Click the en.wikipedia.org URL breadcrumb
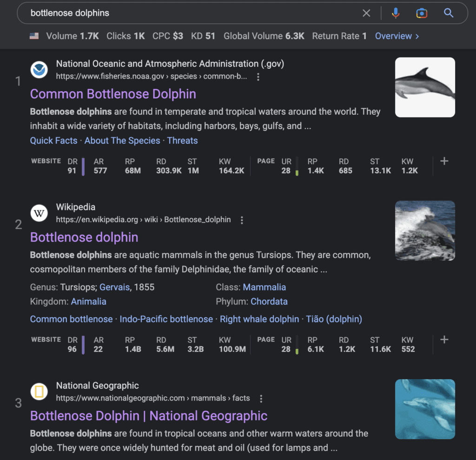Screen dimensions: 476x460 pyautogui.click(x=143, y=219)
